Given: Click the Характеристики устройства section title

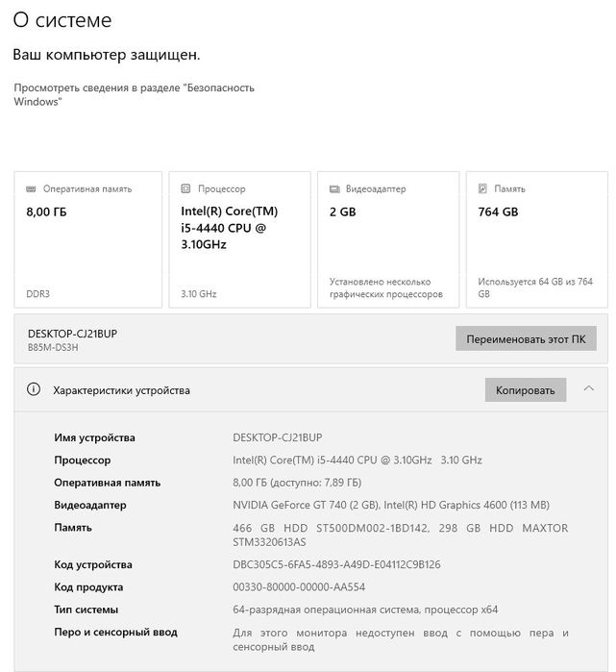Looking at the screenshot, I should pyautogui.click(x=121, y=390).
